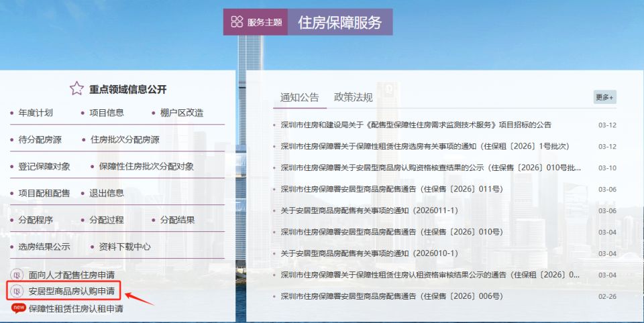The height and width of the screenshot is (323, 644).
Task: Open the 住房批次分配房源 link
Action: click(x=125, y=139)
